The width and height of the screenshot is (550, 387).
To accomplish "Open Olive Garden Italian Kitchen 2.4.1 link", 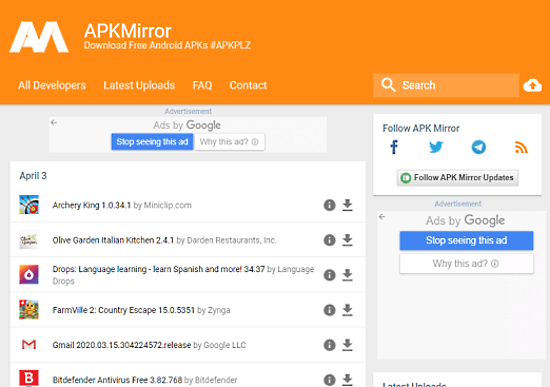I will coord(113,240).
